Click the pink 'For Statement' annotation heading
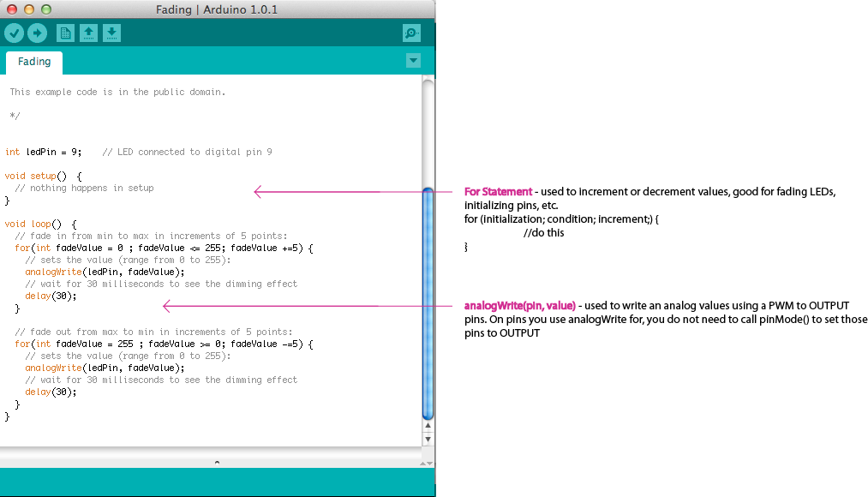The height and width of the screenshot is (497, 868). point(498,192)
